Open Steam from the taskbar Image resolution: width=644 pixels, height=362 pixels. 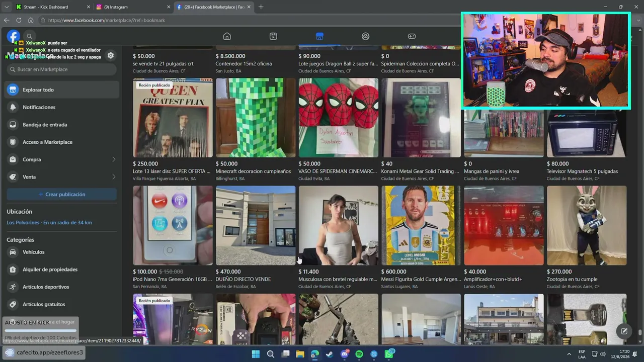point(329,354)
